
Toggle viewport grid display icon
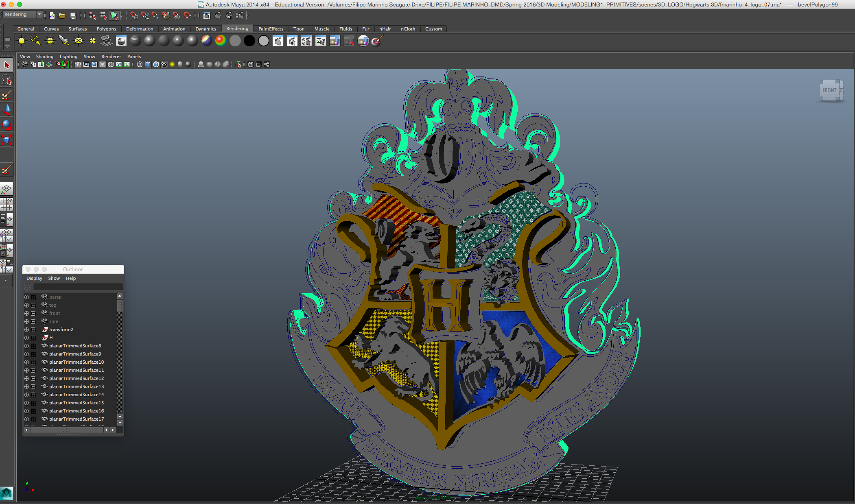pyautogui.click(x=78, y=65)
